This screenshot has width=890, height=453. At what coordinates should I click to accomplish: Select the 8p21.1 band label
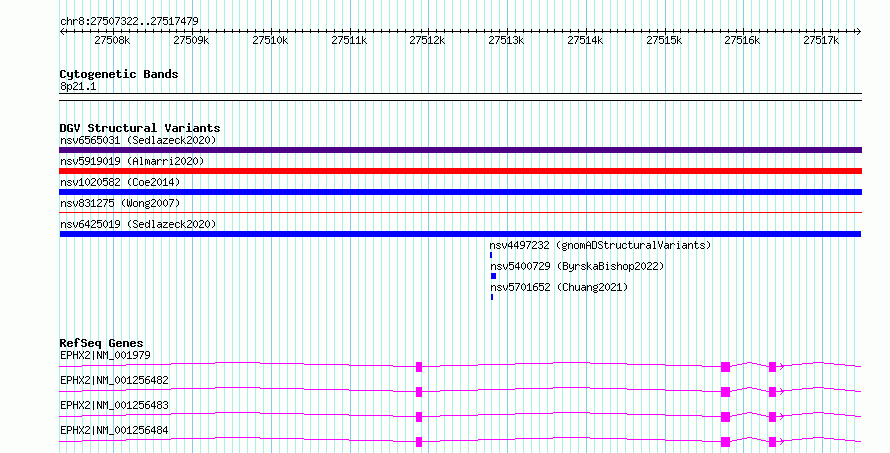click(x=78, y=86)
